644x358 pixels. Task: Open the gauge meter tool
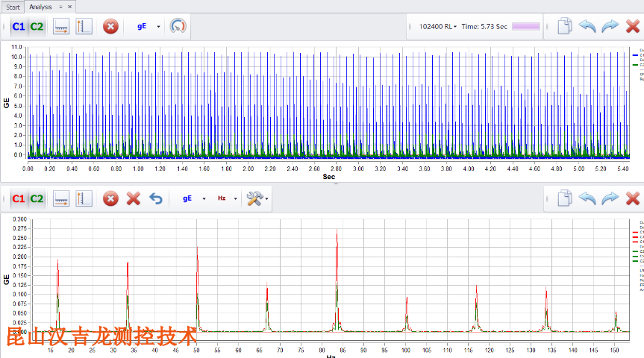(178, 27)
